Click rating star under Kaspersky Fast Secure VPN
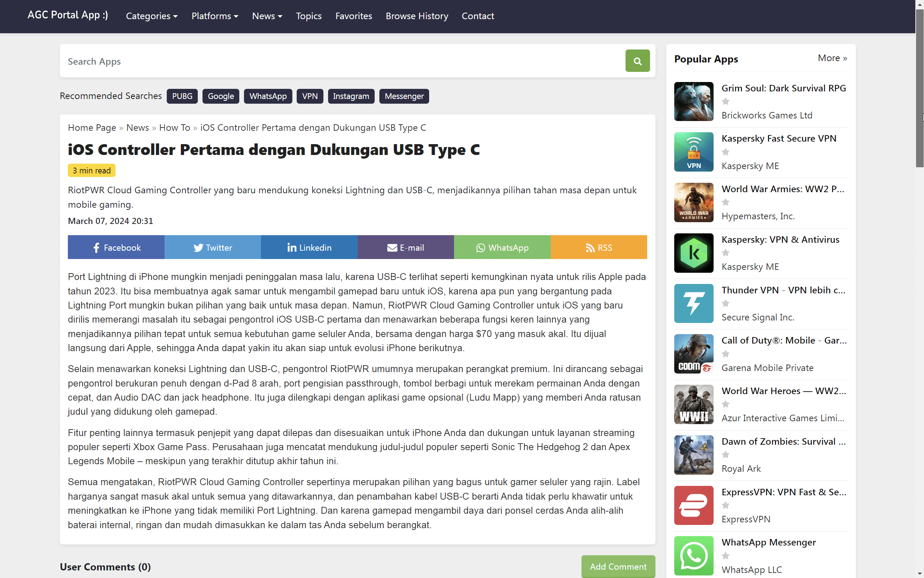This screenshot has height=578, width=924. [x=725, y=152]
